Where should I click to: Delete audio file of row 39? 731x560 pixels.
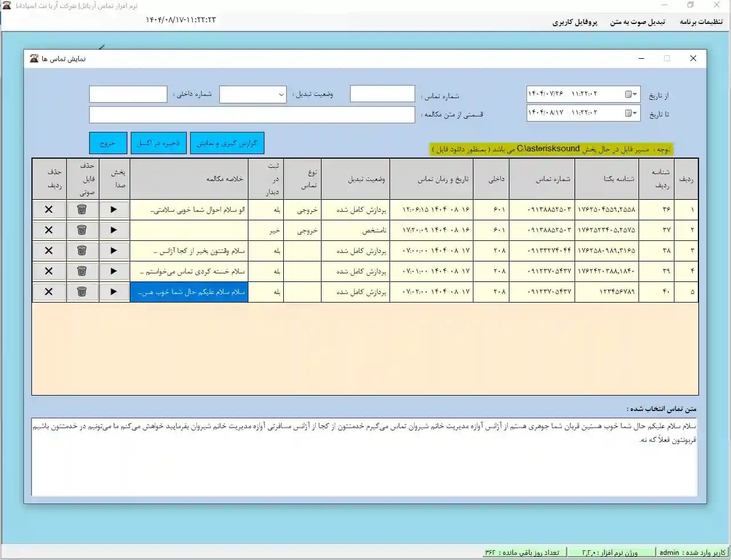click(82, 271)
